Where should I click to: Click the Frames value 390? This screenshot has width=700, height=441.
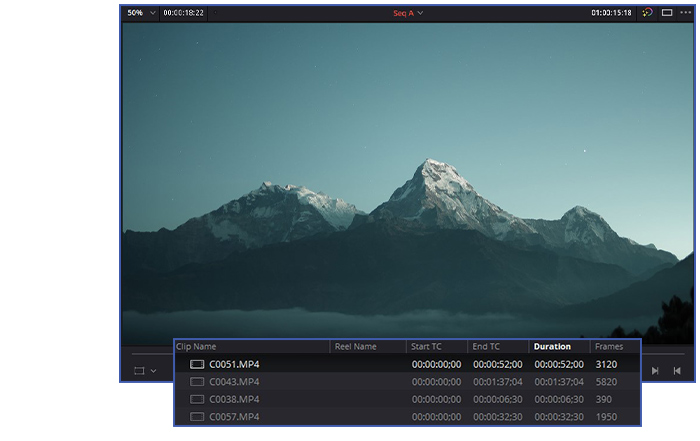point(604,399)
